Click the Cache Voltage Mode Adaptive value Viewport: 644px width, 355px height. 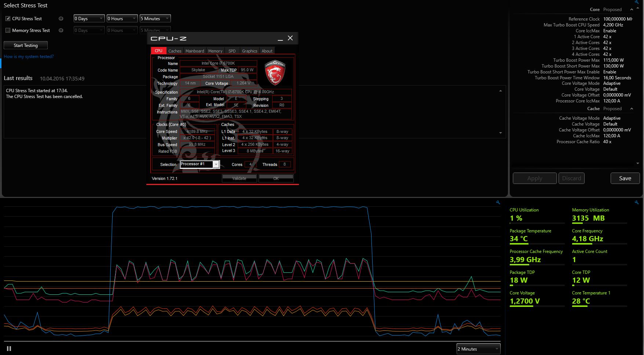click(612, 118)
